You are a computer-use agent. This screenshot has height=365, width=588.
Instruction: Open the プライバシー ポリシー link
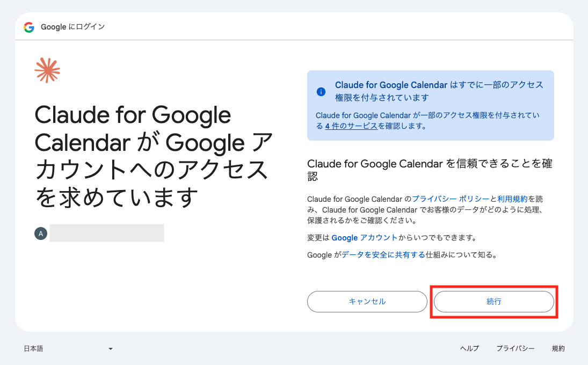451,199
